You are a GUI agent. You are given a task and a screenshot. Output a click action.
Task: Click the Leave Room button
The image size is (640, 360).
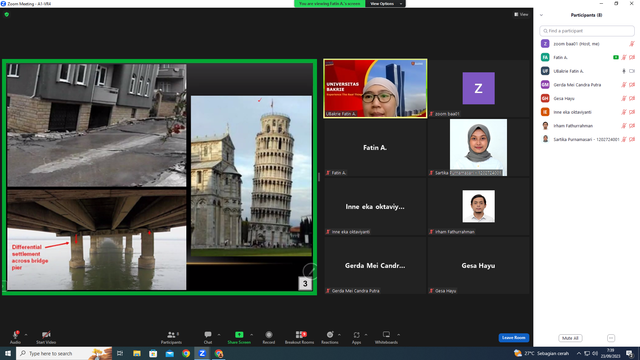[x=513, y=338]
